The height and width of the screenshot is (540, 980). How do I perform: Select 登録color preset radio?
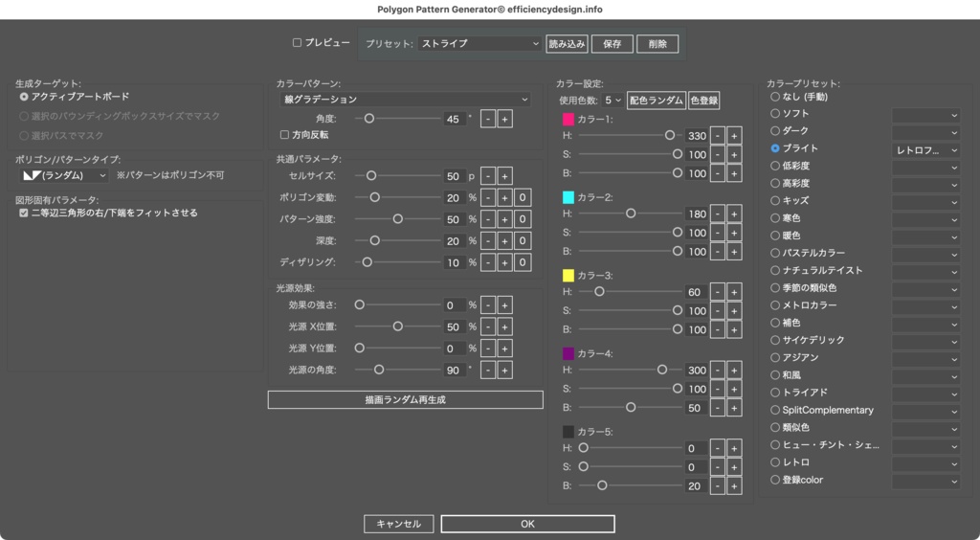(775, 480)
